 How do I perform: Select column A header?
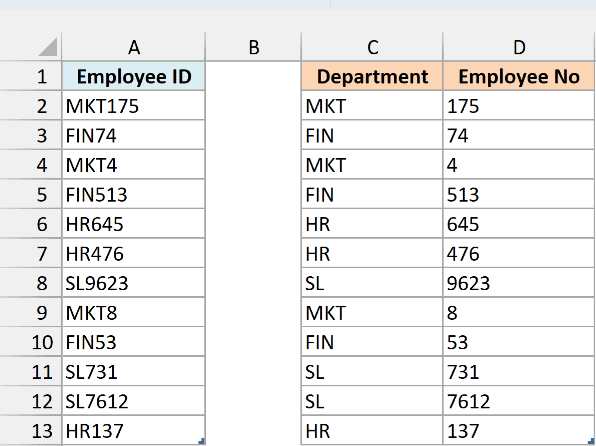pyautogui.click(x=133, y=47)
